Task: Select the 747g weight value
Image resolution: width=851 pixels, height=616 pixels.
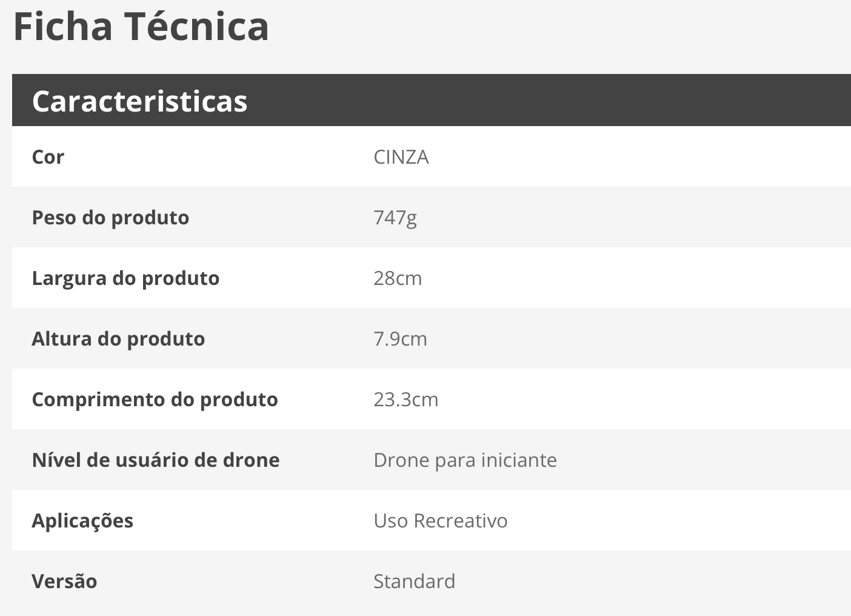Action: 395,218
